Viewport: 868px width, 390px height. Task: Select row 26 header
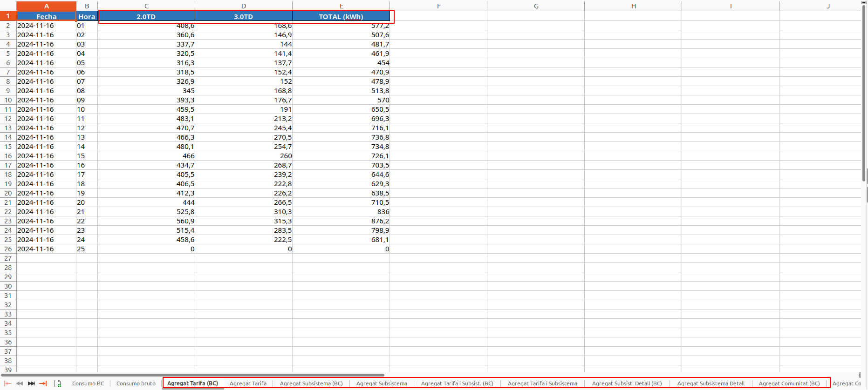[8, 249]
